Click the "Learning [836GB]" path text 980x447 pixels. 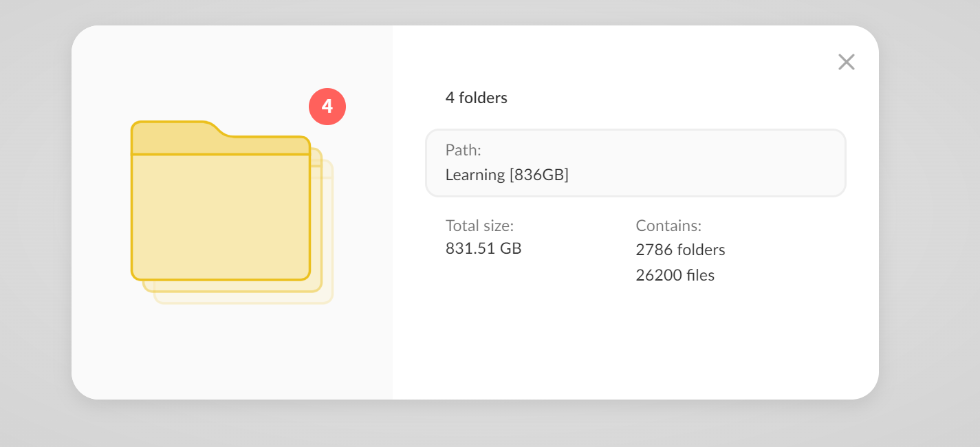click(507, 175)
